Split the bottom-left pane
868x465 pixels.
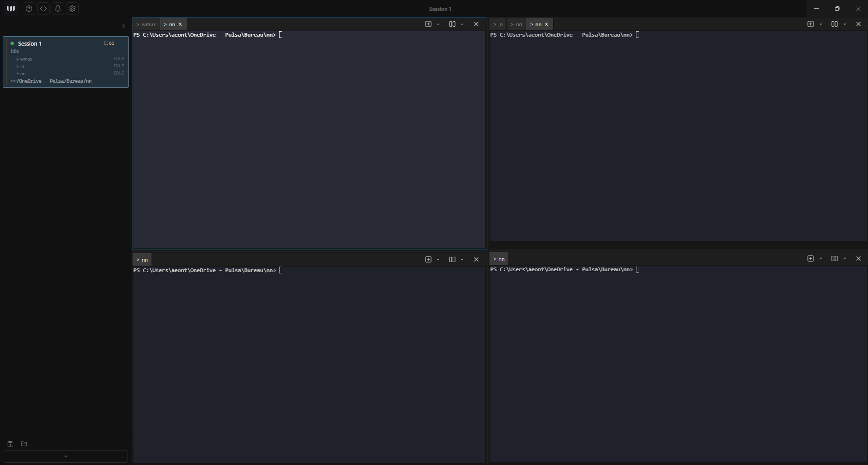(x=452, y=259)
